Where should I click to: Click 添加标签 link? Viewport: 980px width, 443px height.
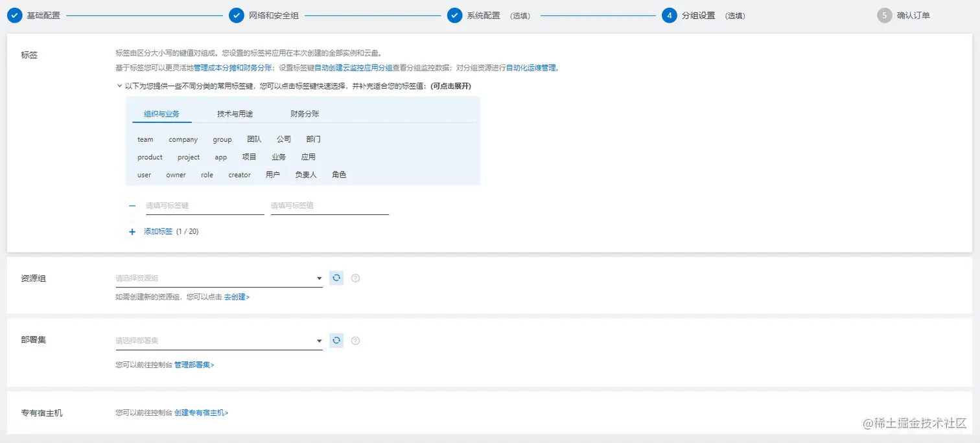[158, 231]
